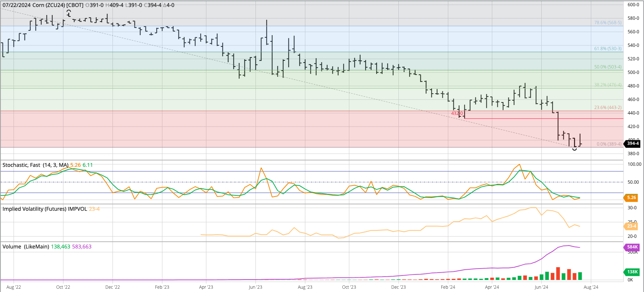Click the 23.6% (443-2) retracement label

click(608, 108)
